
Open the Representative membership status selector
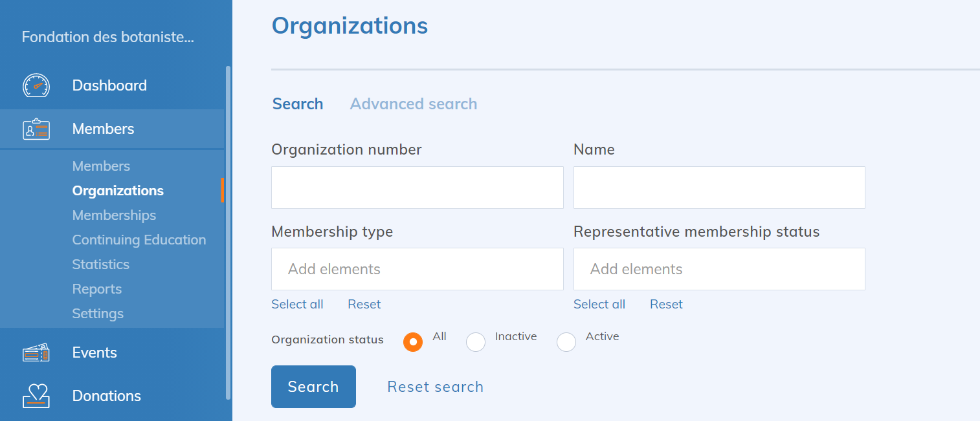point(718,269)
